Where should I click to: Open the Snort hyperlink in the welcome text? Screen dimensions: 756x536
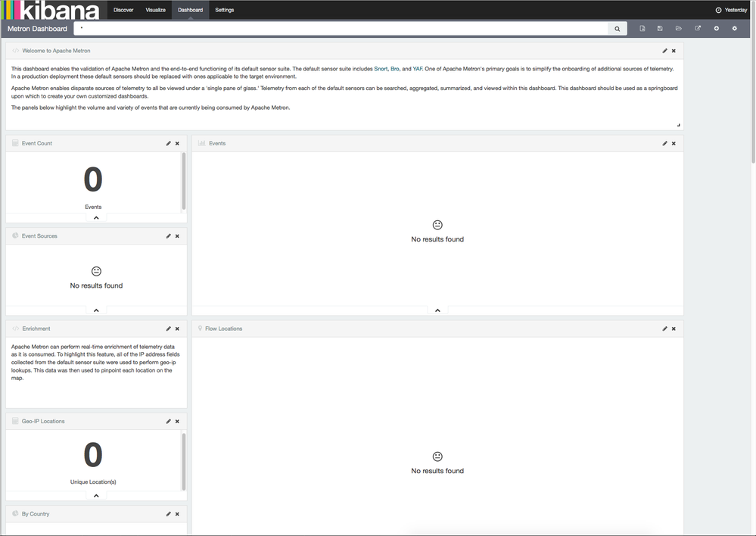(x=382, y=68)
